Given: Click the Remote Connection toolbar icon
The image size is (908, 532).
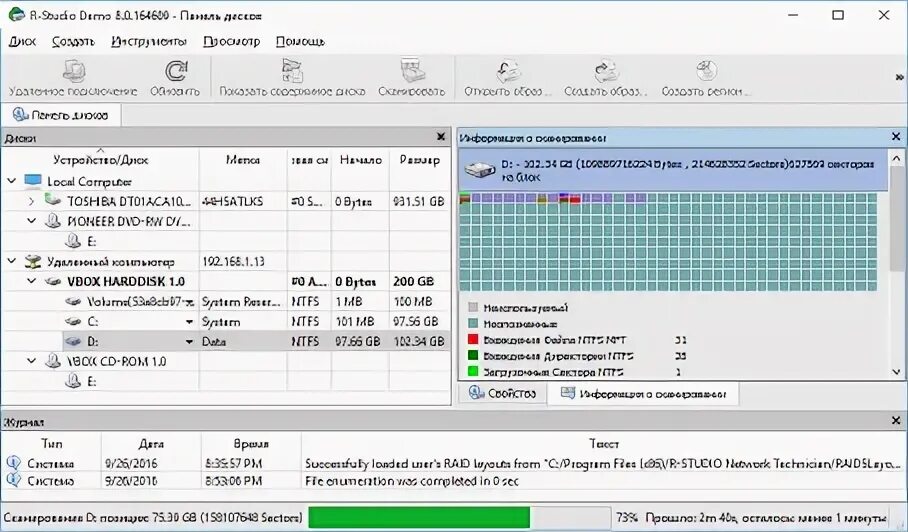Looking at the screenshot, I should click(74, 71).
